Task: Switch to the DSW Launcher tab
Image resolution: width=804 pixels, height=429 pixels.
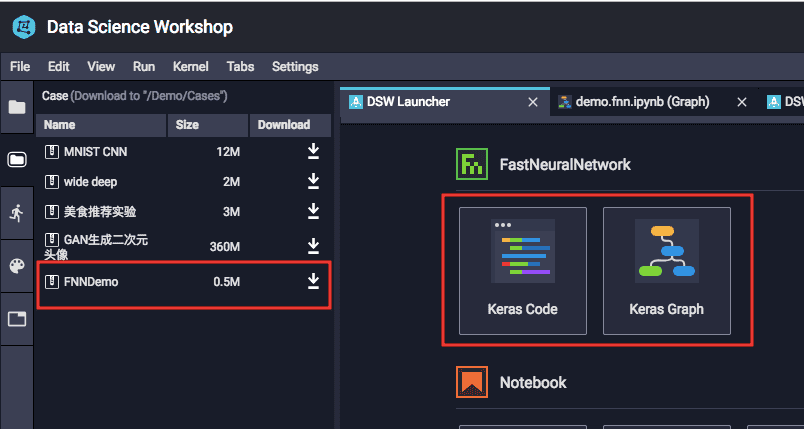Action: pyautogui.click(x=445, y=101)
